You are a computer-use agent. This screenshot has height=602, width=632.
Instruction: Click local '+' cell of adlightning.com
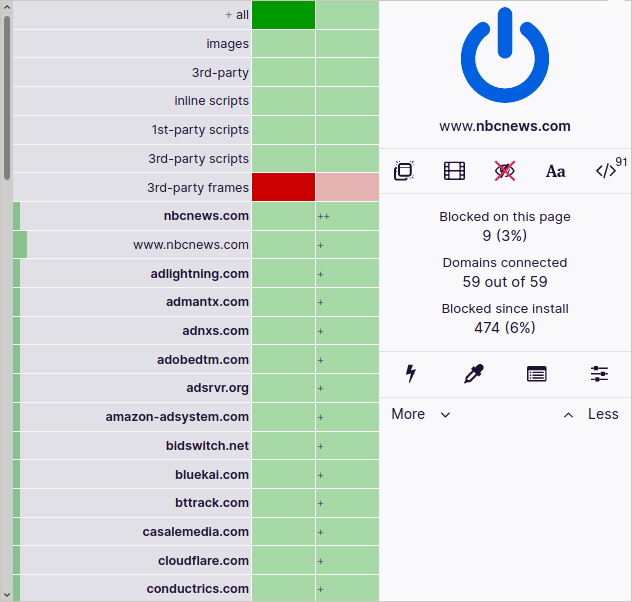coord(347,274)
